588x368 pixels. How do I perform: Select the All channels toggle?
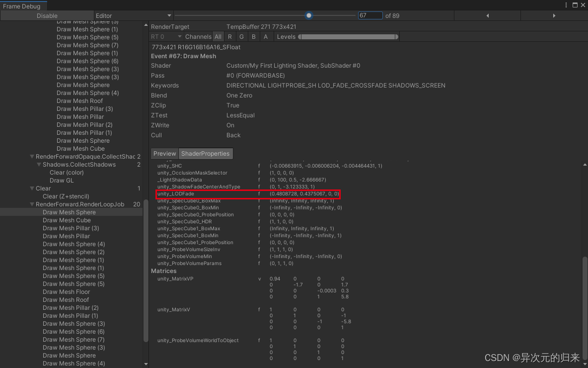click(x=218, y=36)
